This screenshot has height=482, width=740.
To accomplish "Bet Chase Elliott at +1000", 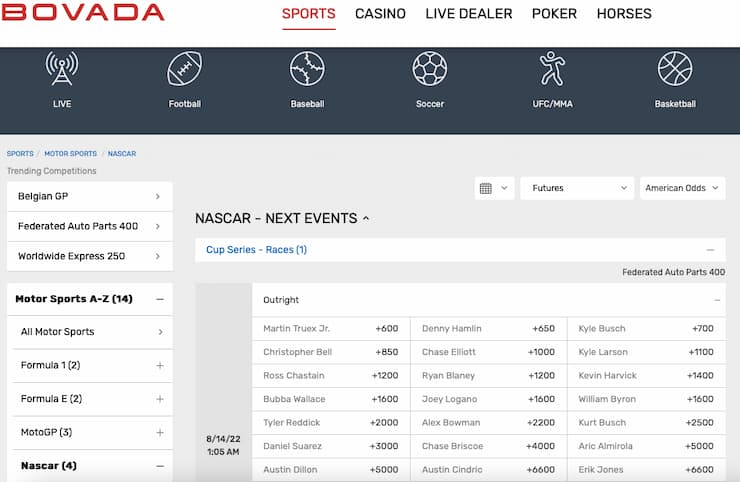I will (488, 352).
